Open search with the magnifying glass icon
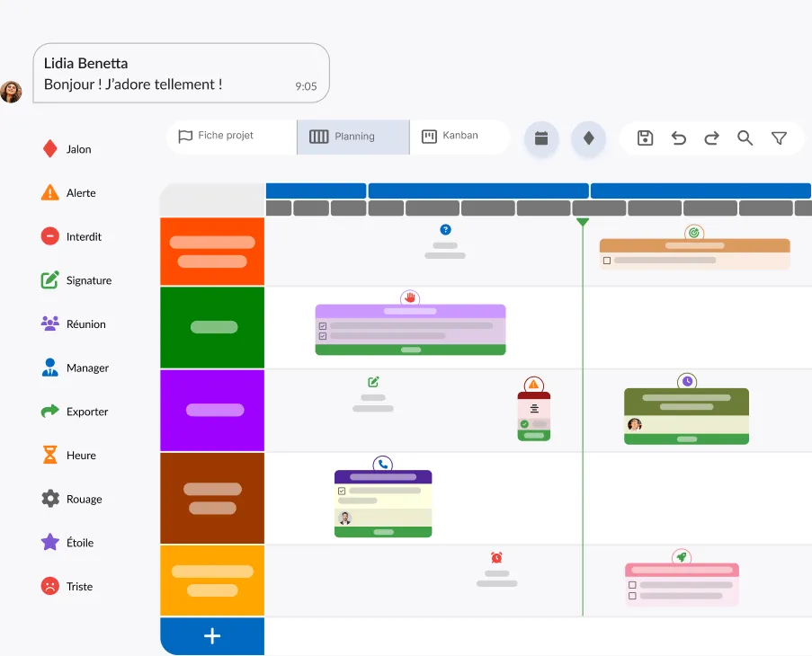 coord(745,138)
